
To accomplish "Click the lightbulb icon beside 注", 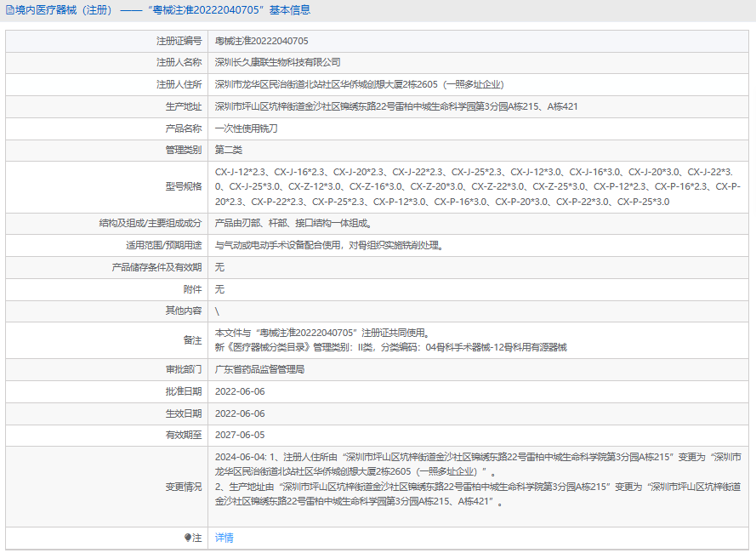I will [x=188, y=538].
